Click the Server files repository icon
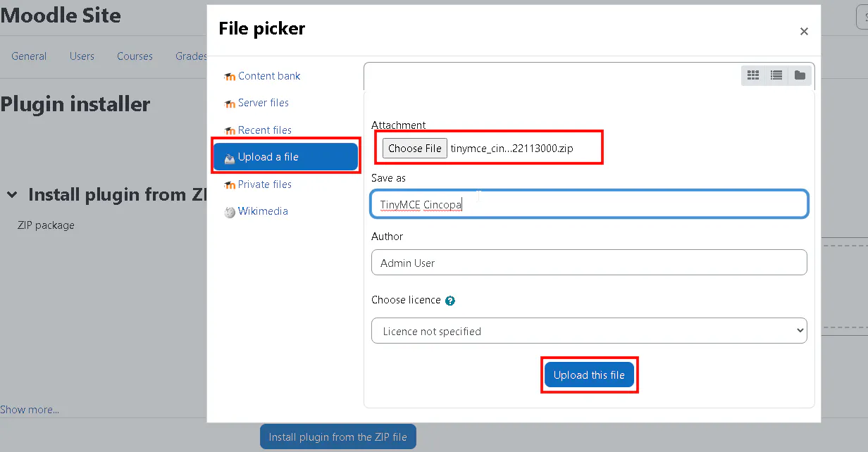The width and height of the screenshot is (868, 452). 230,103
